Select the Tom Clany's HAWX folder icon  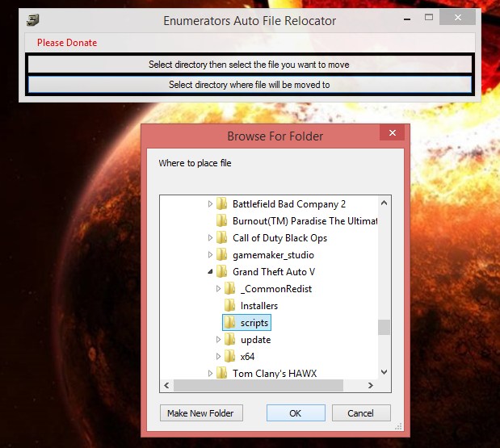221,373
